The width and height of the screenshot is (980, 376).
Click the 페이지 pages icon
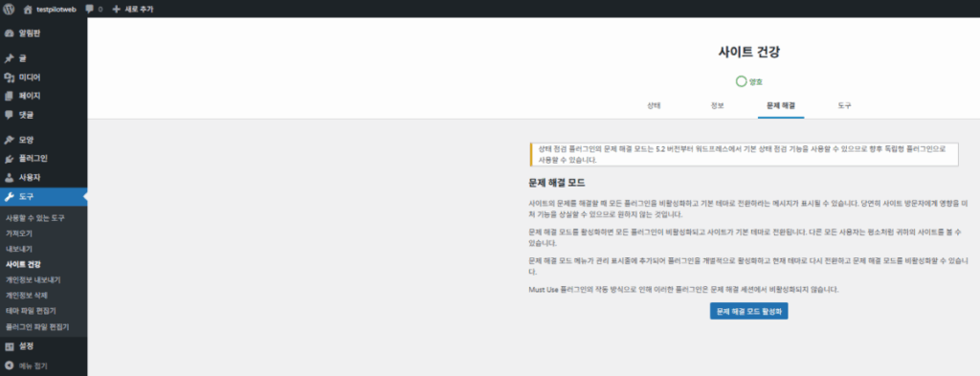coord(9,97)
